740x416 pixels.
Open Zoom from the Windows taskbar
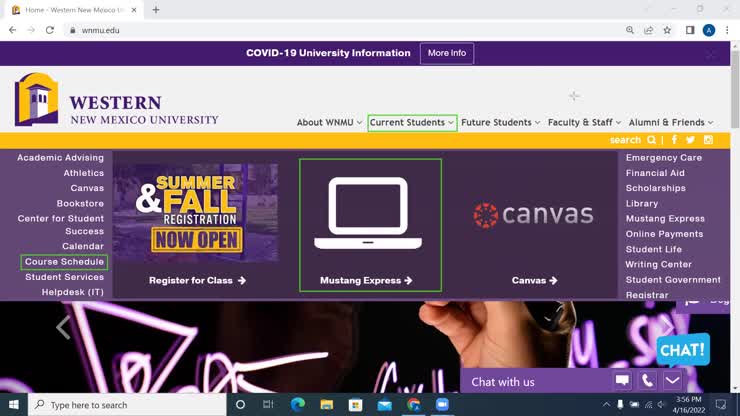442,405
